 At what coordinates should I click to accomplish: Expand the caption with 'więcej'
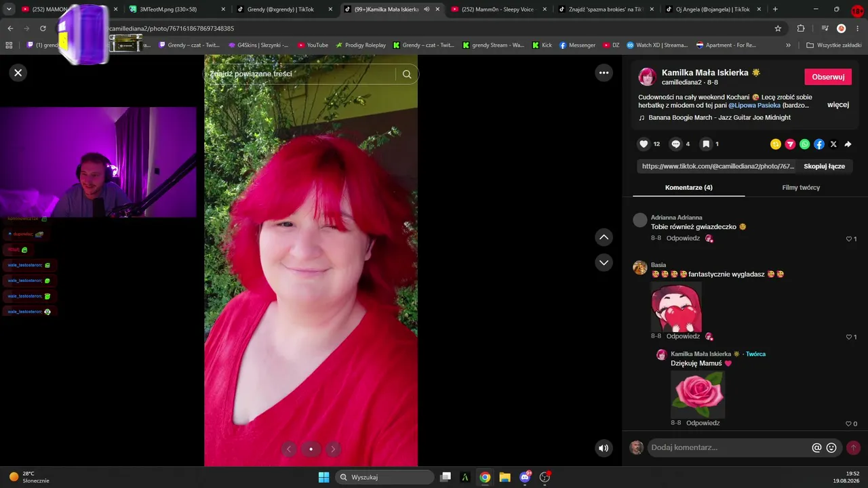click(838, 105)
